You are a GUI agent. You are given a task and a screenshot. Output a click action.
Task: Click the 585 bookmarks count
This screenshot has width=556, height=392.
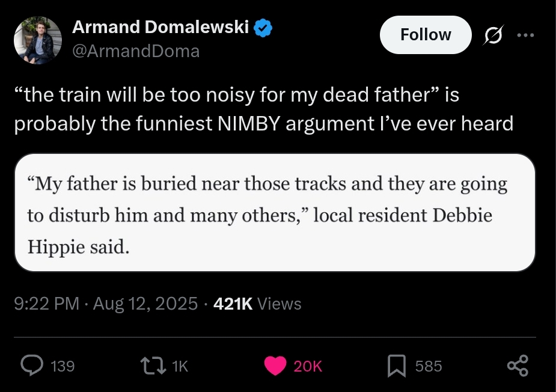pos(429,366)
